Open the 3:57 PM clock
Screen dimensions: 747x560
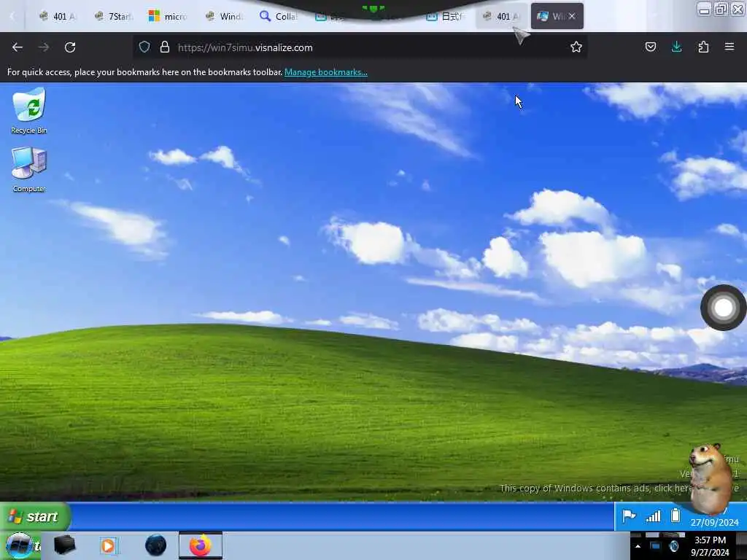point(710,540)
